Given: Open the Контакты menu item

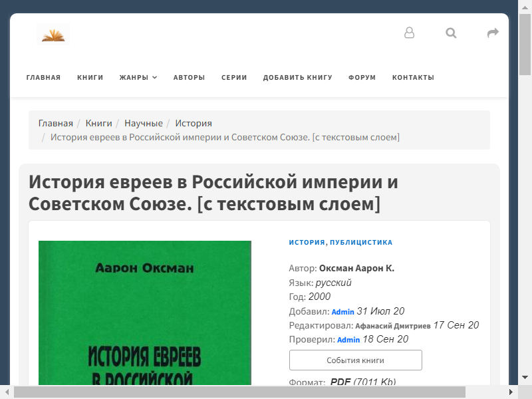Looking at the screenshot, I should point(413,77).
